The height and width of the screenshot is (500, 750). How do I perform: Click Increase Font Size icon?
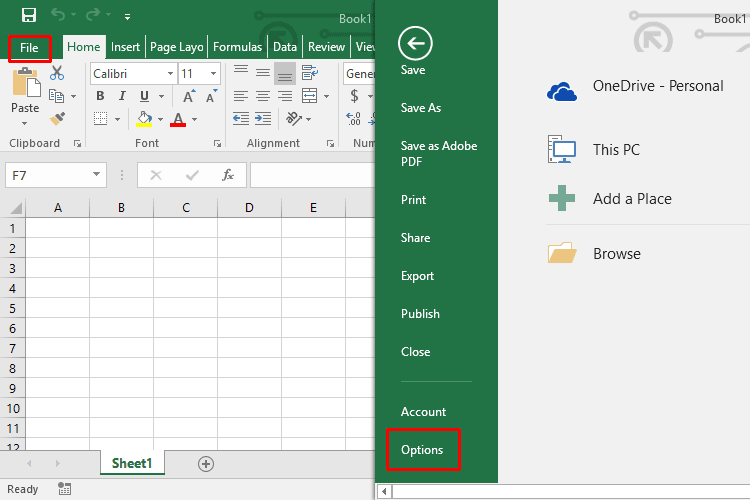click(x=189, y=96)
